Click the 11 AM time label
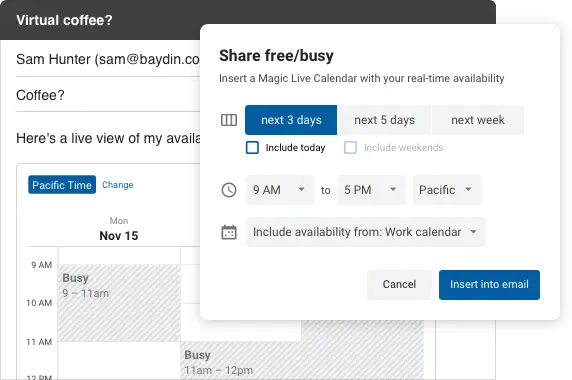Image resolution: width=572 pixels, height=380 pixels. (x=39, y=342)
